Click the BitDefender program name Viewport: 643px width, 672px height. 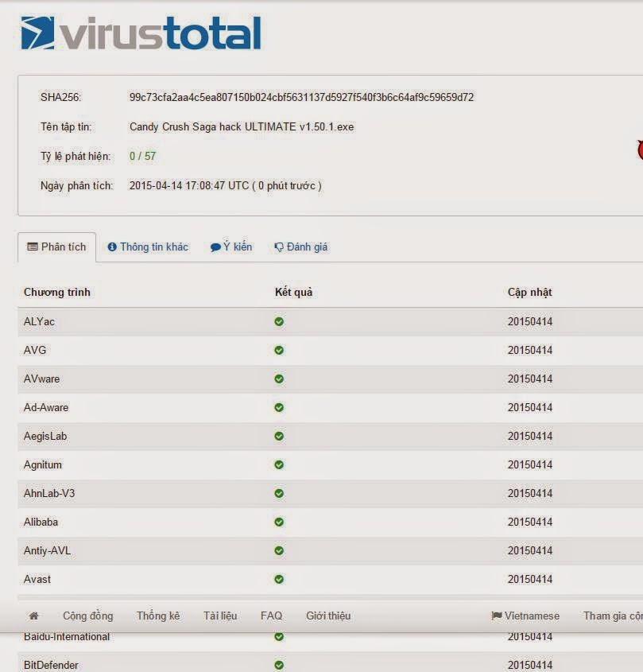click(51, 665)
